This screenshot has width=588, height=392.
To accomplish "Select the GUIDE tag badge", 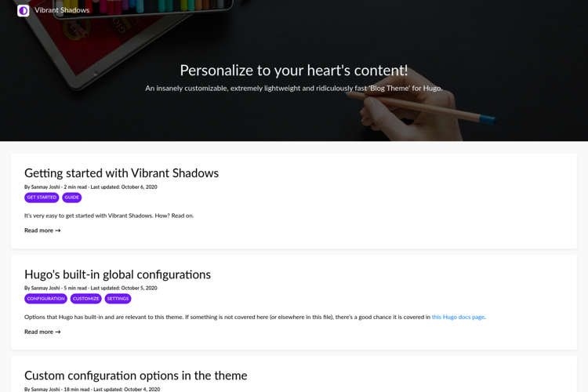I will pyautogui.click(x=72, y=198).
